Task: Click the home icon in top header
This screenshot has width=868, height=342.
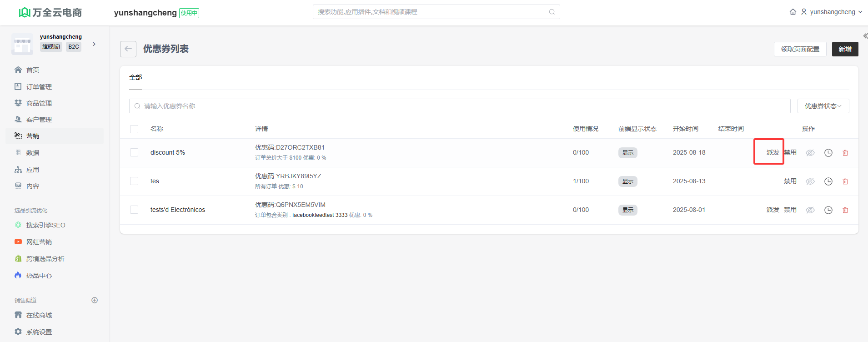Action: pyautogui.click(x=793, y=12)
